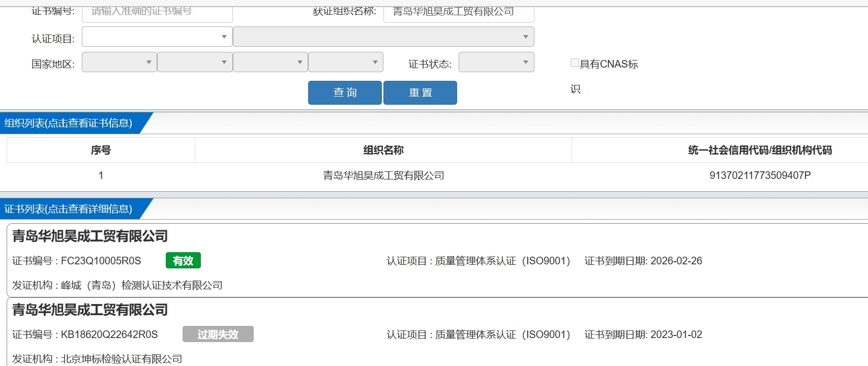The width and height of the screenshot is (868, 366).
Task: Open the first 国家地区 dropdown
Action: (x=119, y=62)
